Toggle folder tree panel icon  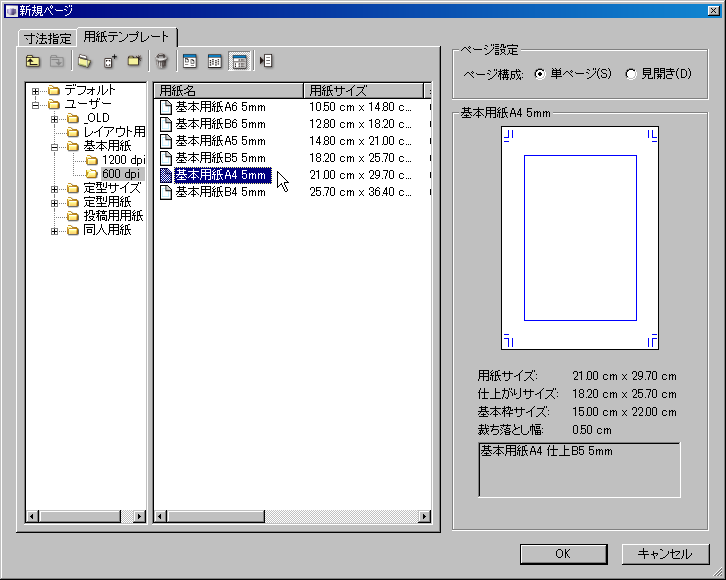click(x=266, y=61)
